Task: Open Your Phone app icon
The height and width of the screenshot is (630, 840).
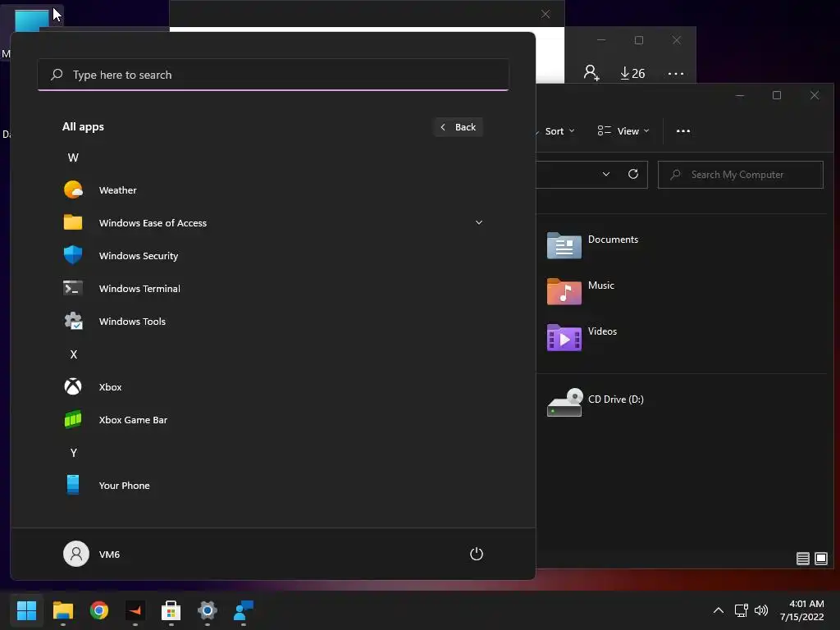Action: point(73,485)
